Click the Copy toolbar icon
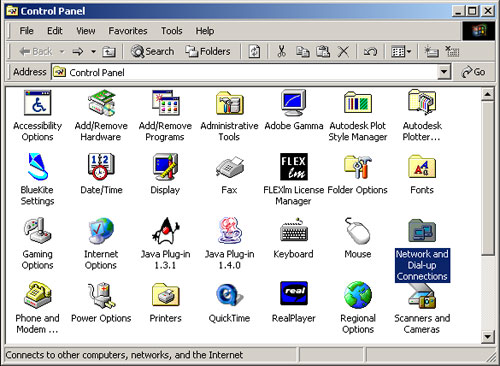Screen dimensions: 500x366 coord(302,52)
